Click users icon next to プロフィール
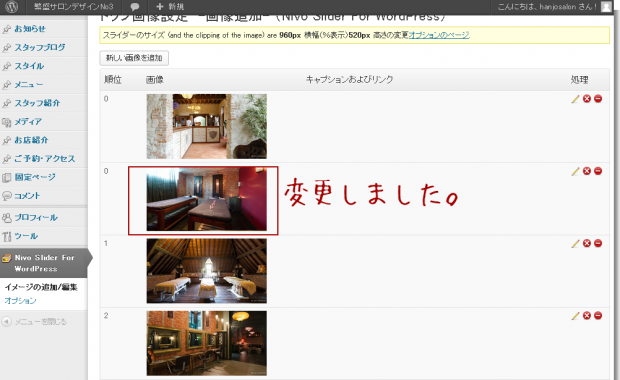This screenshot has width=620, height=380. coord(7,218)
